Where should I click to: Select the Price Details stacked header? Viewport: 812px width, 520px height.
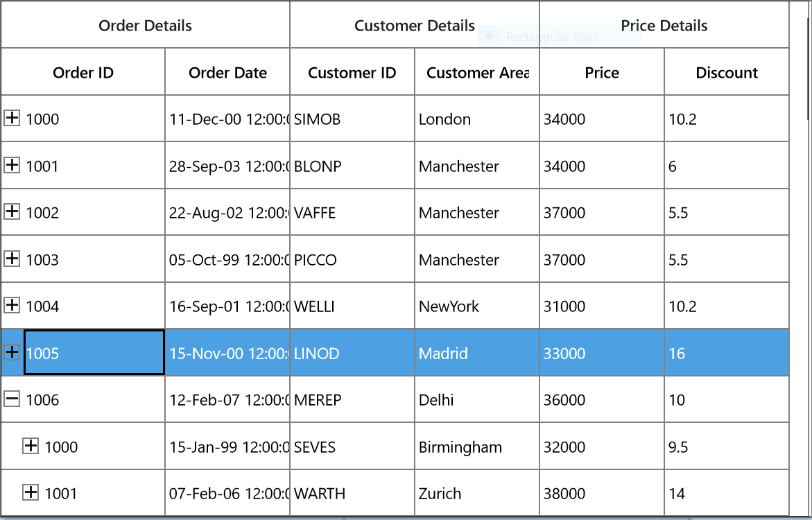tap(664, 25)
